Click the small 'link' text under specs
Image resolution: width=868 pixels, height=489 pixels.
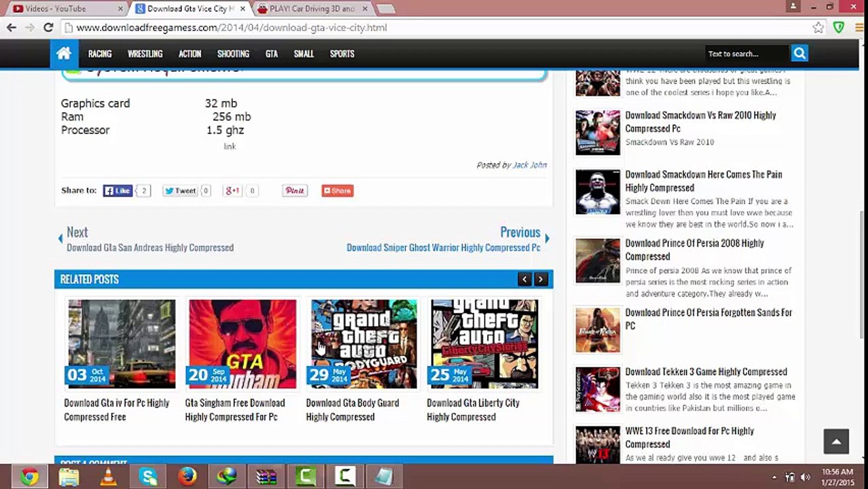230,147
